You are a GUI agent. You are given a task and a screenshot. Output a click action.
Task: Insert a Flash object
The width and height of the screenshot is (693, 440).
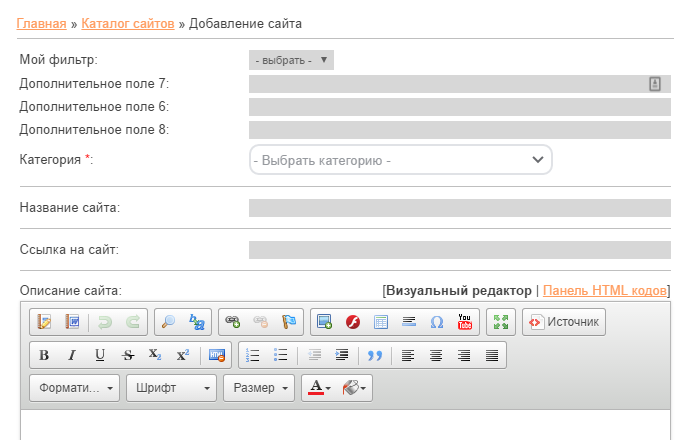click(x=353, y=322)
